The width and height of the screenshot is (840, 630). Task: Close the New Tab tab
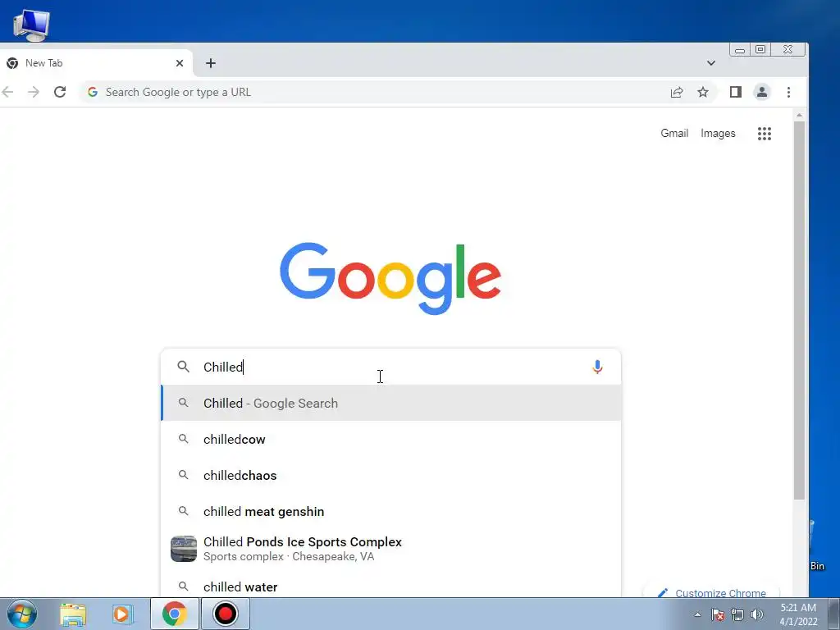point(180,63)
